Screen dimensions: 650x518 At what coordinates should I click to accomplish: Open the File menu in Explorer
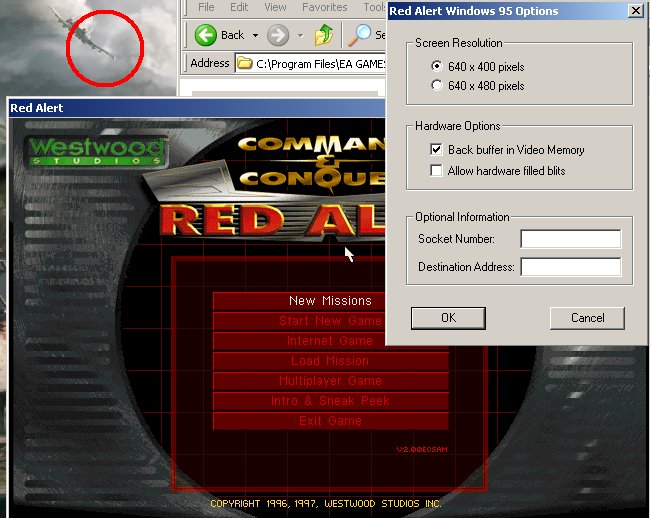[x=206, y=7]
